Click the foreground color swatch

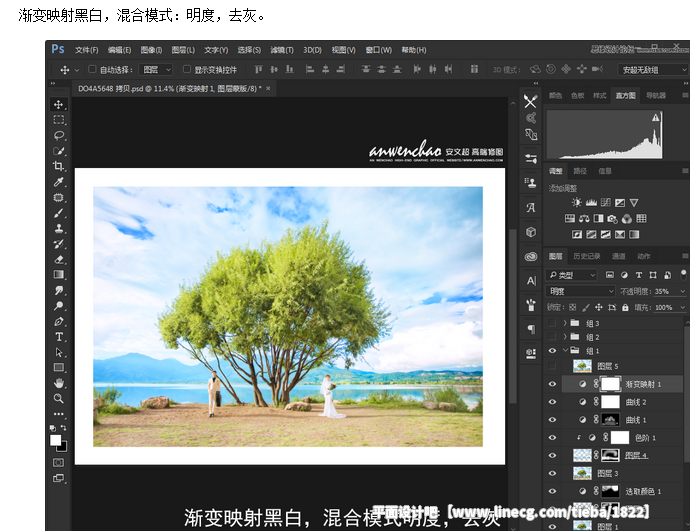coord(55,440)
